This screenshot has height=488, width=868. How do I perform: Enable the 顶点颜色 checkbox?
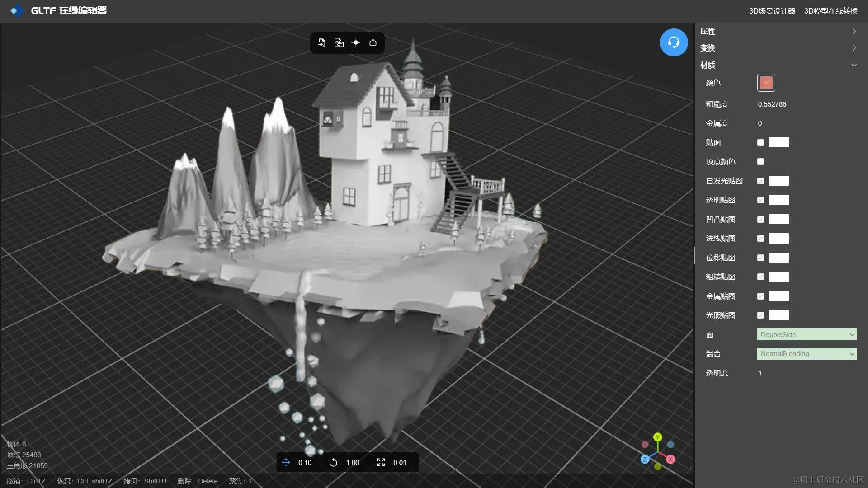click(760, 162)
